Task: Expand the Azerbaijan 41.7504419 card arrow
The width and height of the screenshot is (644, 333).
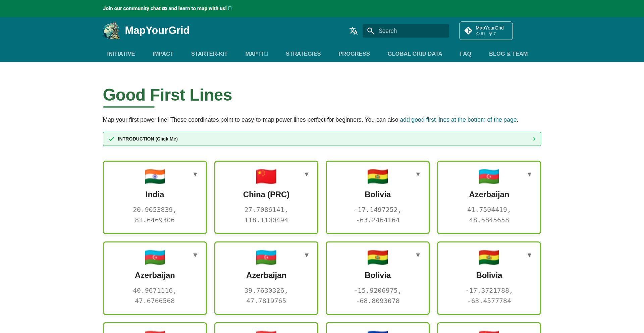Action: click(x=529, y=174)
